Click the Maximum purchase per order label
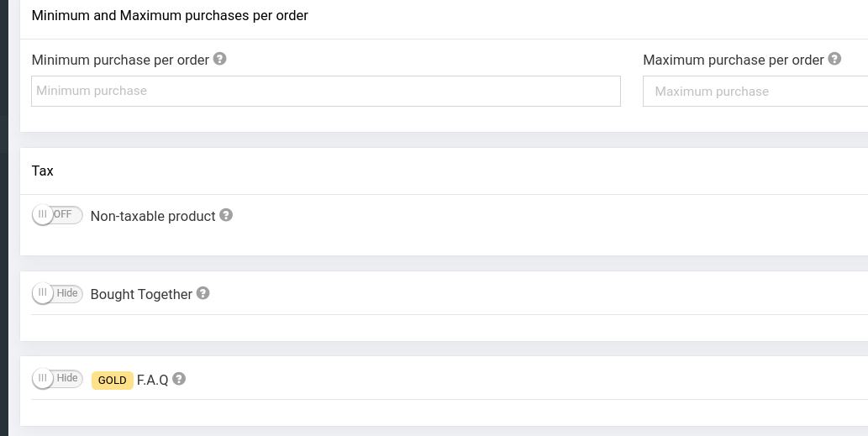868x436 pixels. tap(733, 60)
